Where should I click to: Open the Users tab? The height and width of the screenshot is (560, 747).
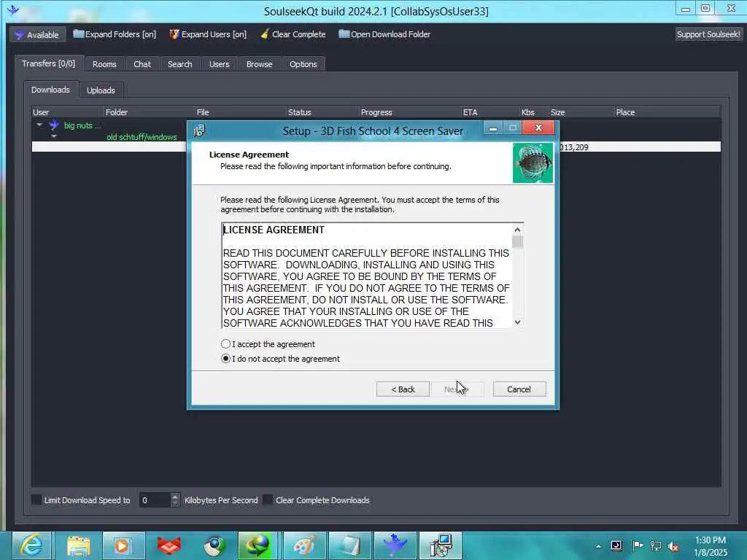click(x=219, y=64)
